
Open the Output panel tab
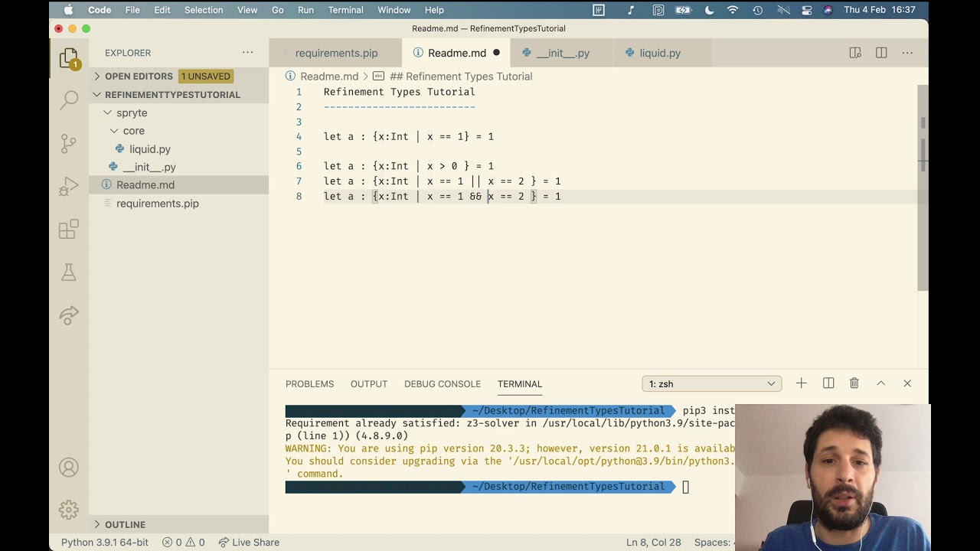tap(369, 383)
